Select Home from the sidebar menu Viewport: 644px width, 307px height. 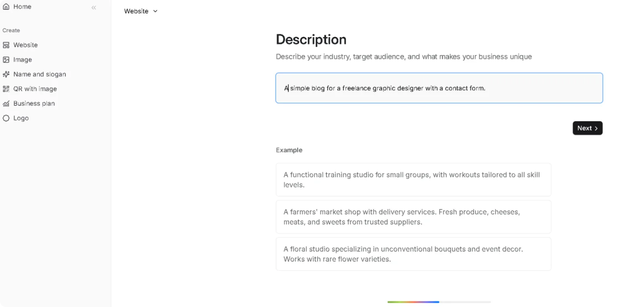coord(22,6)
